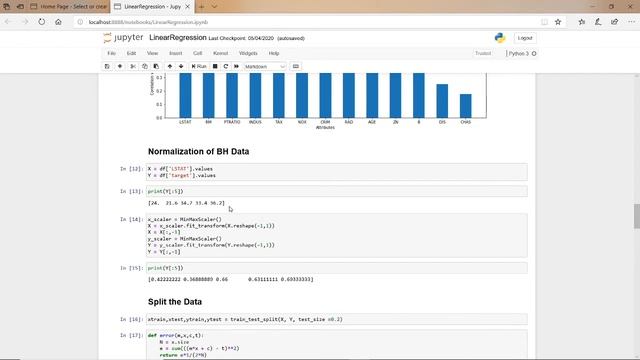The height and width of the screenshot is (360, 640).
Task: Cut selected cells with the scissors icon
Action: tap(133, 66)
